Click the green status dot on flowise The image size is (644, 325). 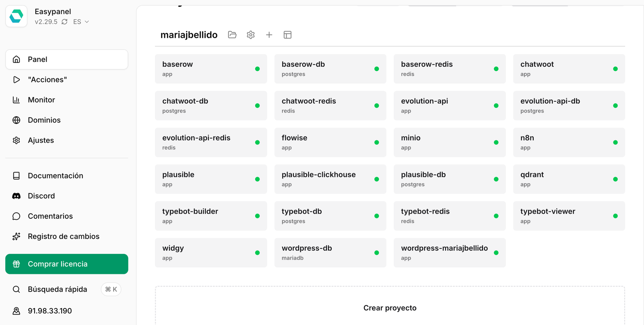click(x=377, y=142)
